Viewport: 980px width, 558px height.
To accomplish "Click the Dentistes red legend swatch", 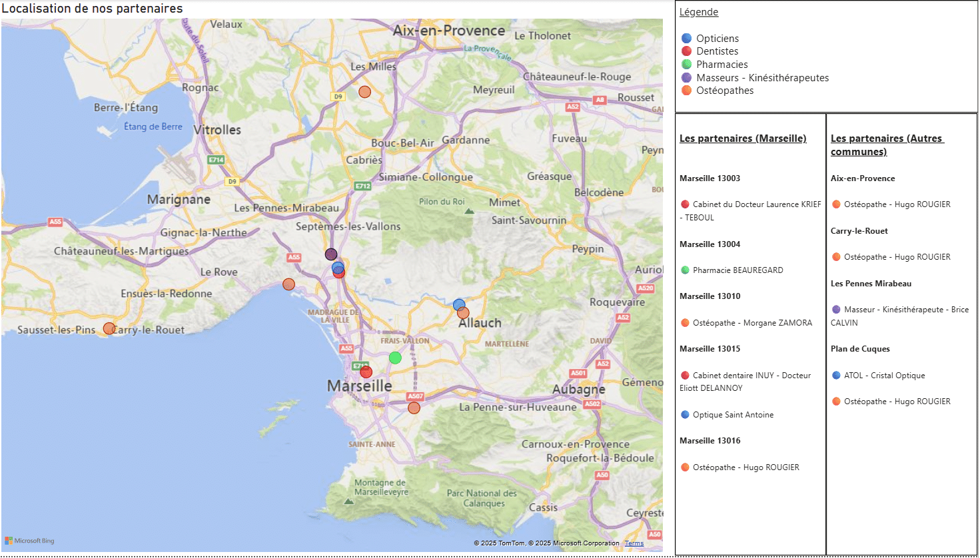I will [686, 51].
